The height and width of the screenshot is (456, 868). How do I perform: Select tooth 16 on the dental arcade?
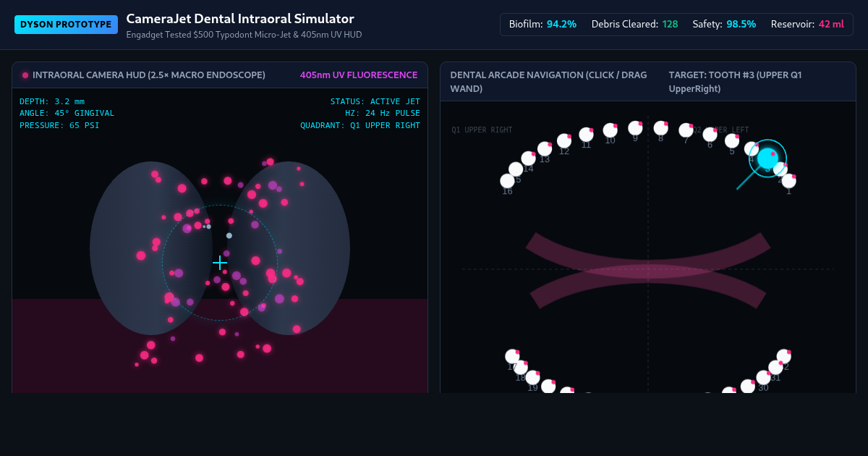click(x=508, y=181)
